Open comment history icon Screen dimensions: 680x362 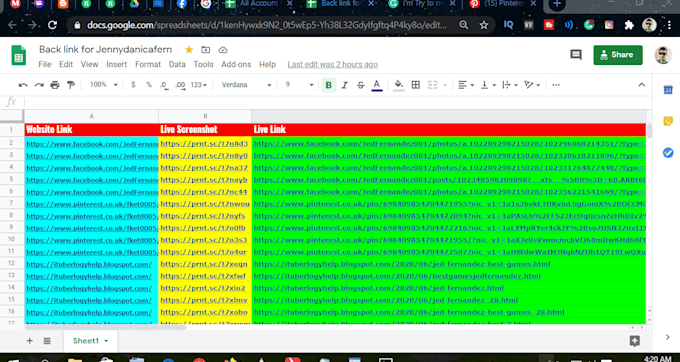point(576,55)
